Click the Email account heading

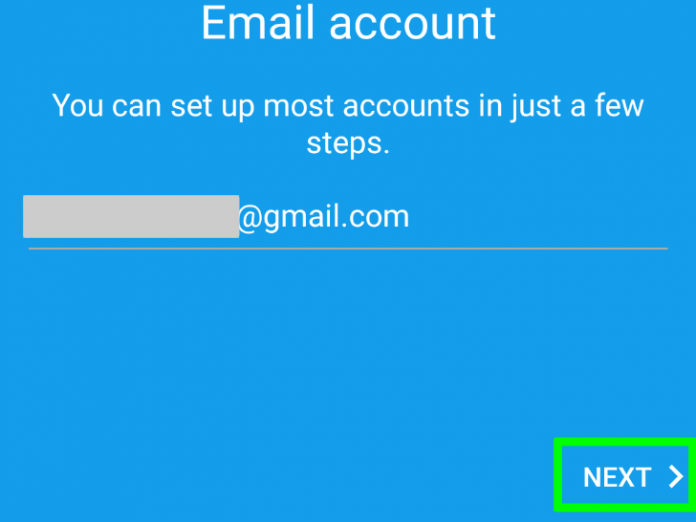(348, 23)
